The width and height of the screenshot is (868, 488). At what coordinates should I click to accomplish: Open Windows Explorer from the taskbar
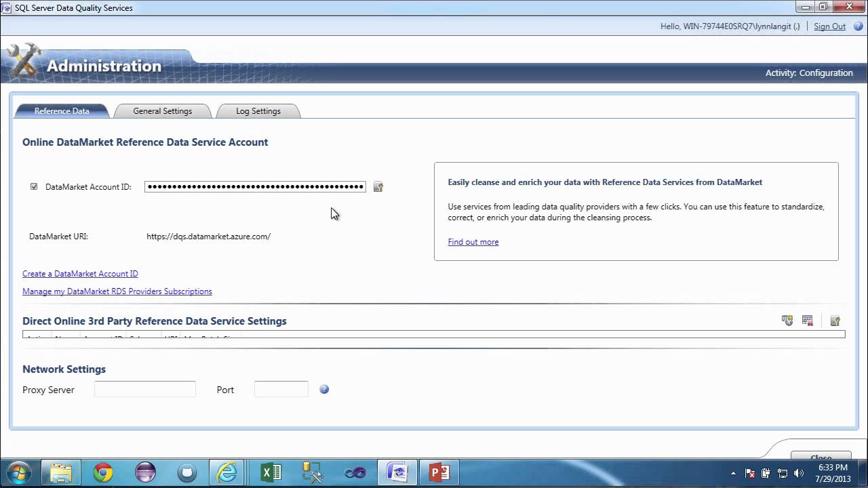coord(61,472)
